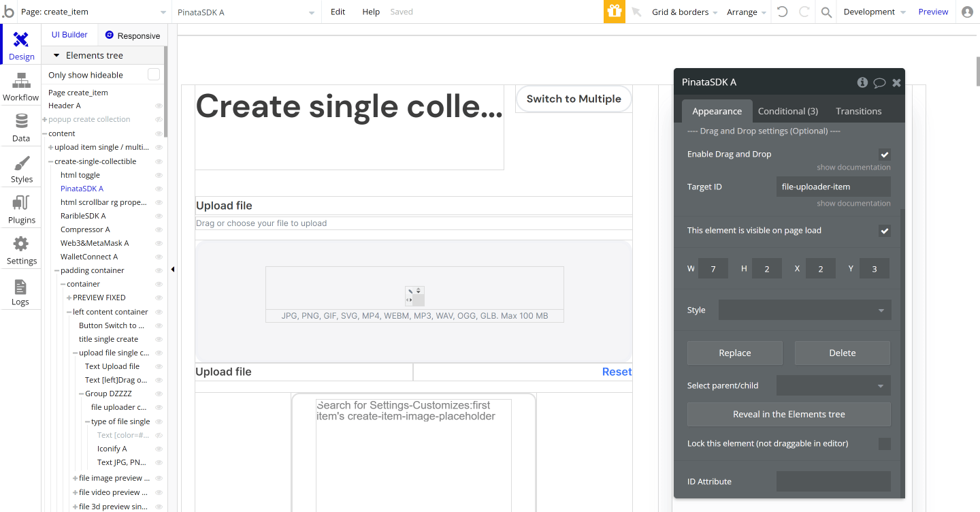Open the Responsive tab
This screenshot has width=980, height=512.
(x=133, y=35)
